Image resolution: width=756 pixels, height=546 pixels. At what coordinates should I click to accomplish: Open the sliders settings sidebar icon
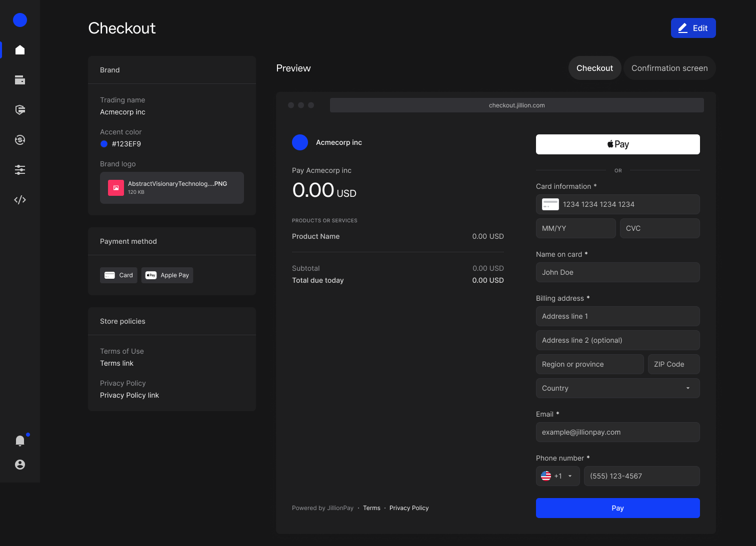coord(20,170)
